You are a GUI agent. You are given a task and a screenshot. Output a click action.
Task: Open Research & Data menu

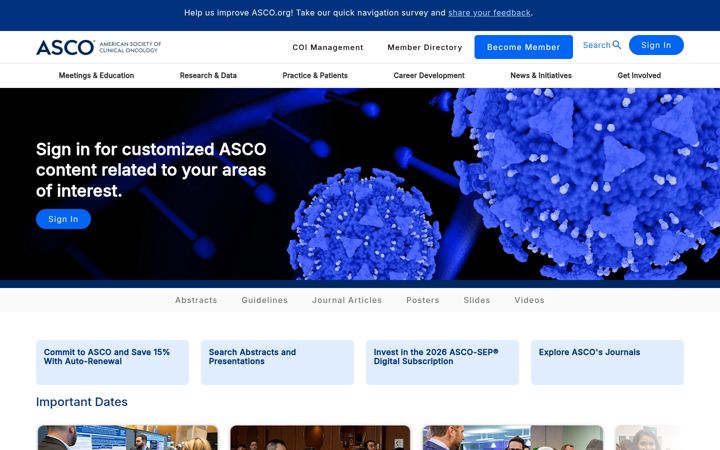click(208, 75)
